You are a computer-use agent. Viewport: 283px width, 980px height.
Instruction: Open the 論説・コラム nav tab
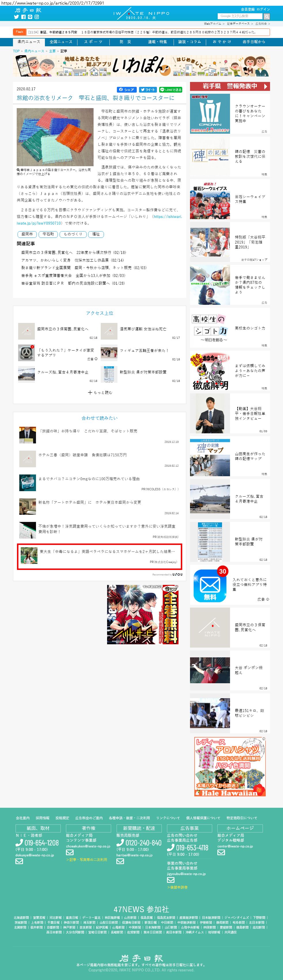click(x=190, y=42)
